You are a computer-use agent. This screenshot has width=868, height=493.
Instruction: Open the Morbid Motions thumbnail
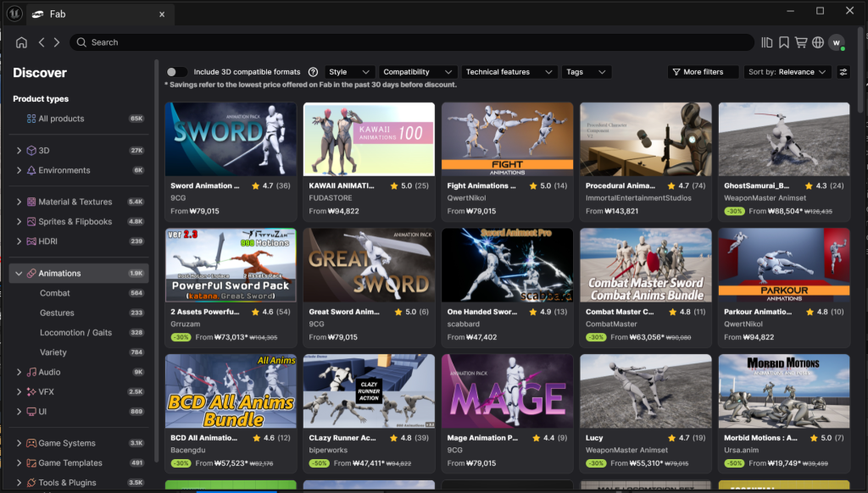point(784,391)
